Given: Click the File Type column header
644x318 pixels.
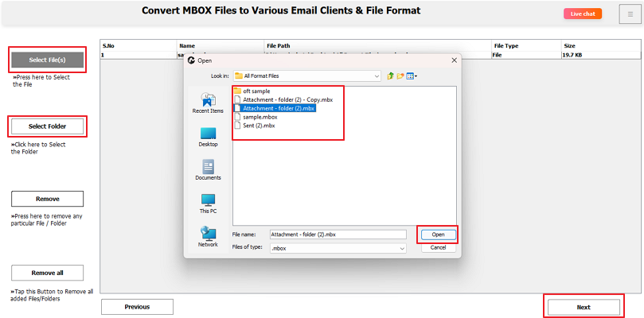Looking at the screenshot, I should 526,46.
